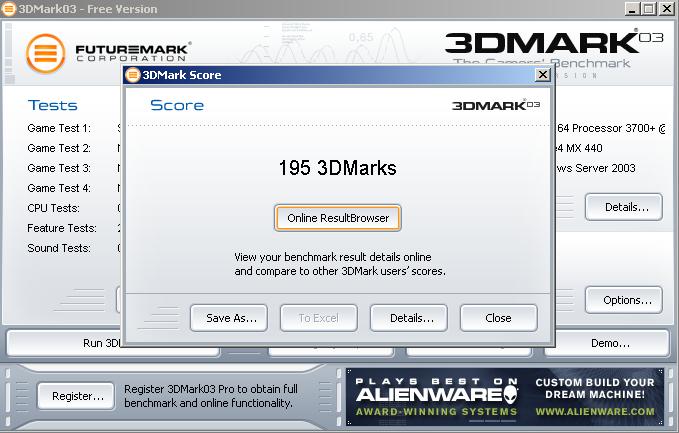Image resolution: width=679 pixels, height=433 pixels.
Task: Click the disabled To Excel button
Action: 319,318
